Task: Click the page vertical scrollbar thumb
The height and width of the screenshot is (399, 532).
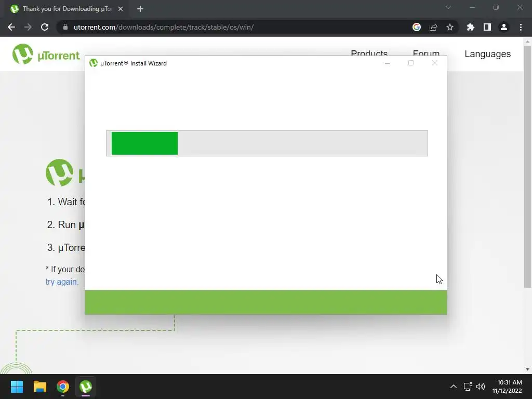Action: pyautogui.click(x=527, y=166)
